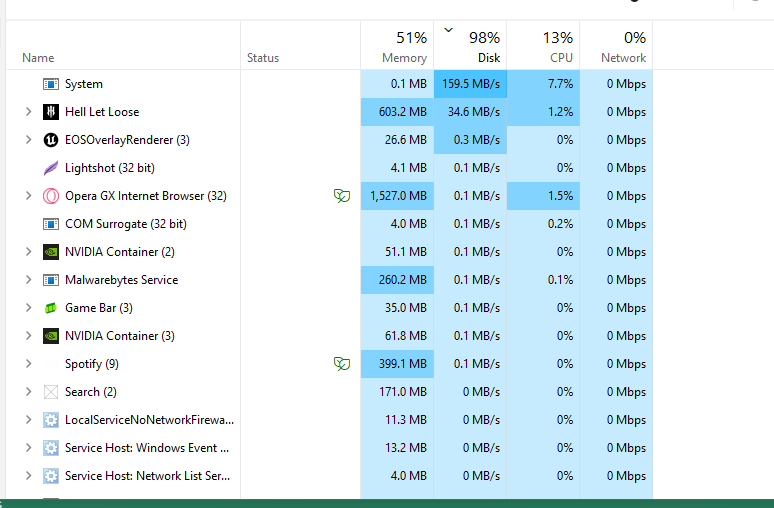This screenshot has width=774, height=508.
Task: Click the 260.2 MB memory value
Action: click(403, 280)
